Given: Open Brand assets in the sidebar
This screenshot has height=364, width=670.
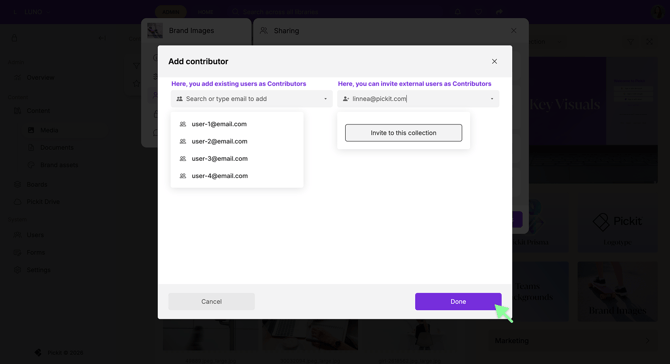Looking at the screenshot, I should tap(59, 165).
